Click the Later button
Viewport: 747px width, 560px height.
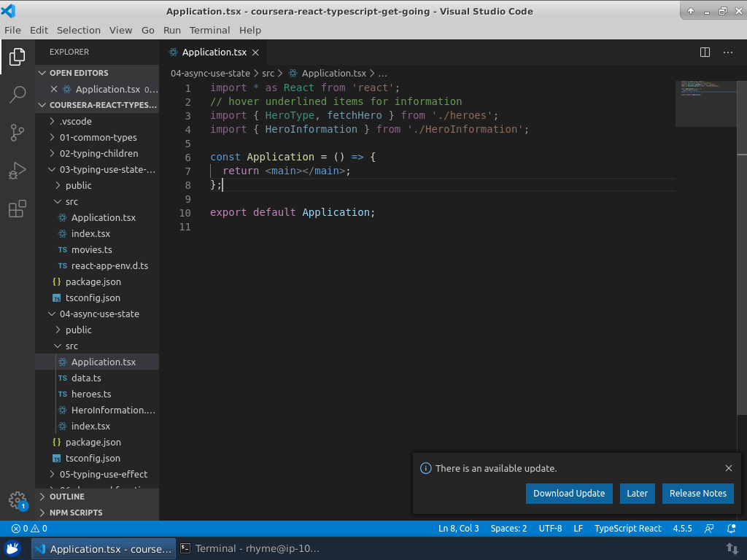637,494
